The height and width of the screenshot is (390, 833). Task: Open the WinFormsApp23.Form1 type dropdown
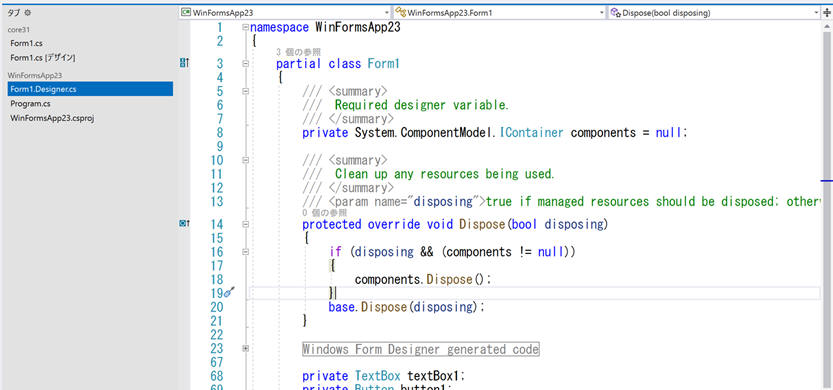click(602, 13)
